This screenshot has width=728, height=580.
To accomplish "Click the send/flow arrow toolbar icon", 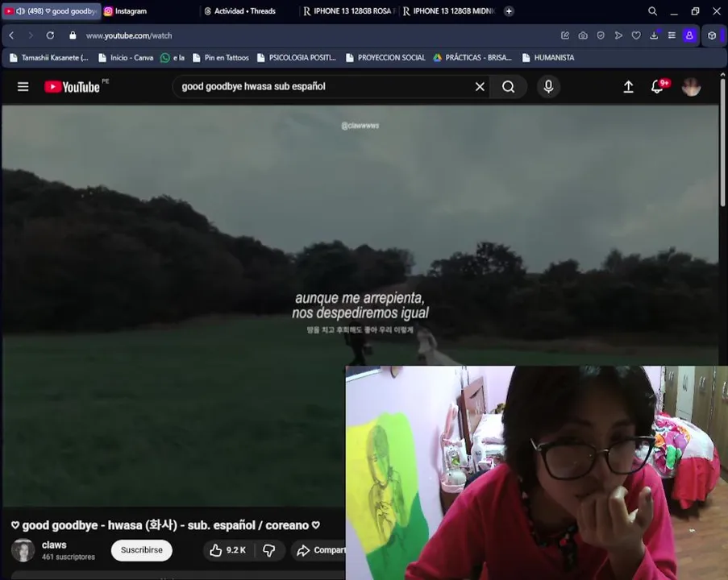I will (618, 35).
